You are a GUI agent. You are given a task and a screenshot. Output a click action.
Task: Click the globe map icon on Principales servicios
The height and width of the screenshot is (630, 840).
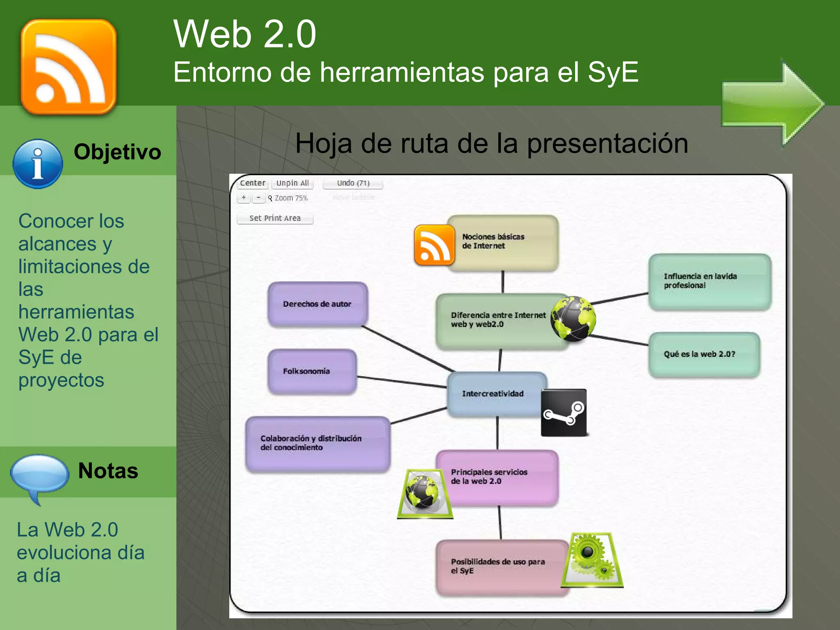[424, 494]
